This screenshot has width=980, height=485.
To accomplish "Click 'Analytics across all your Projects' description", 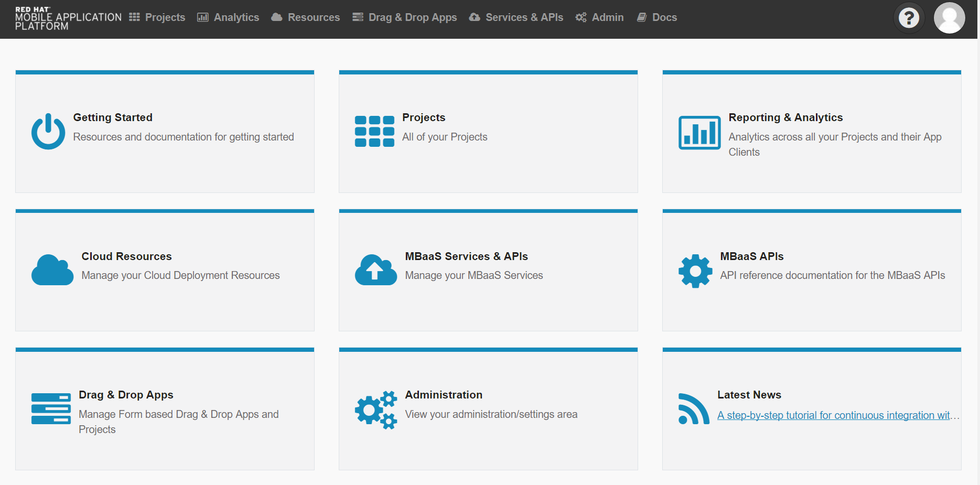I will [835, 144].
